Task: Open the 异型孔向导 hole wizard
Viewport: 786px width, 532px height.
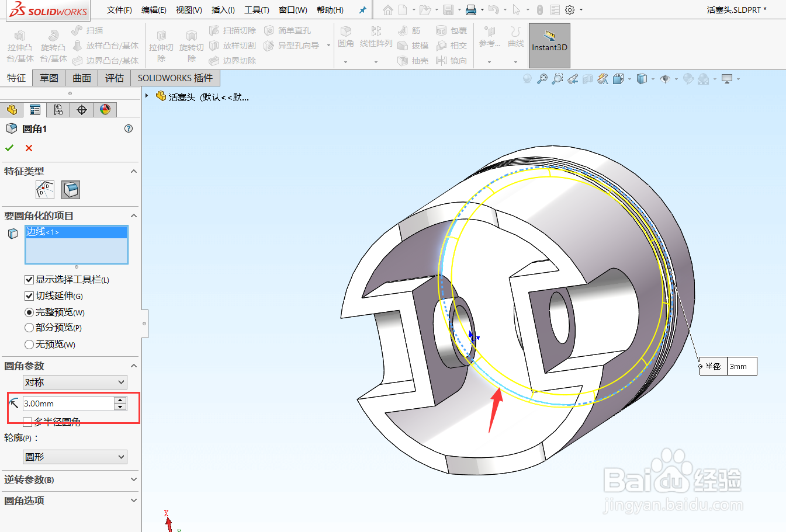Action: 295,45
